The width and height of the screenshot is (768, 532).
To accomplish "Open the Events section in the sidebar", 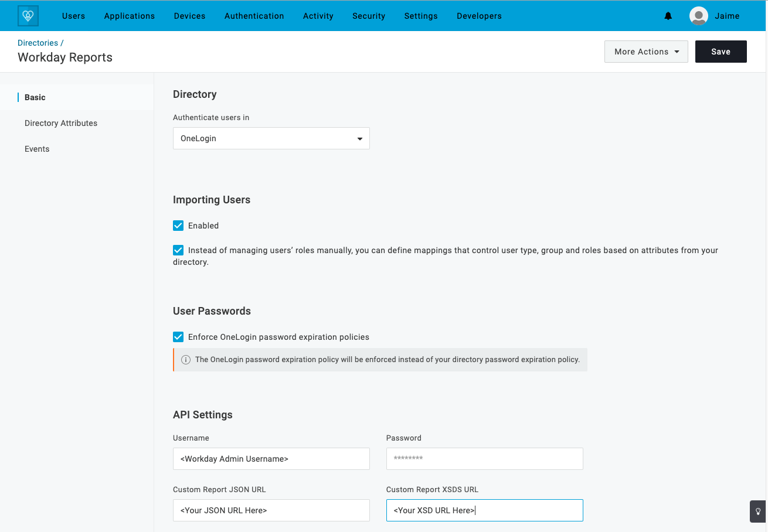I will tap(37, 149).
